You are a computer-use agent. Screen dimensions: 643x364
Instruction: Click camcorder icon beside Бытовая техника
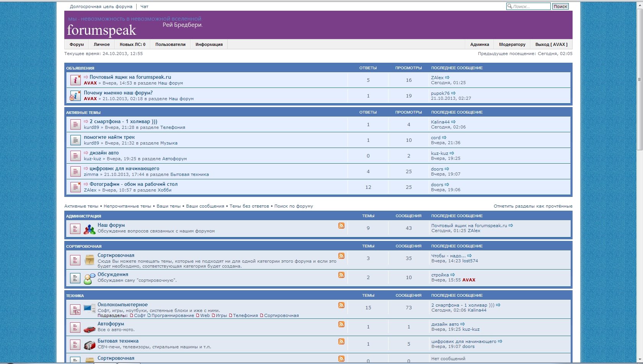(x=90, y=345)
